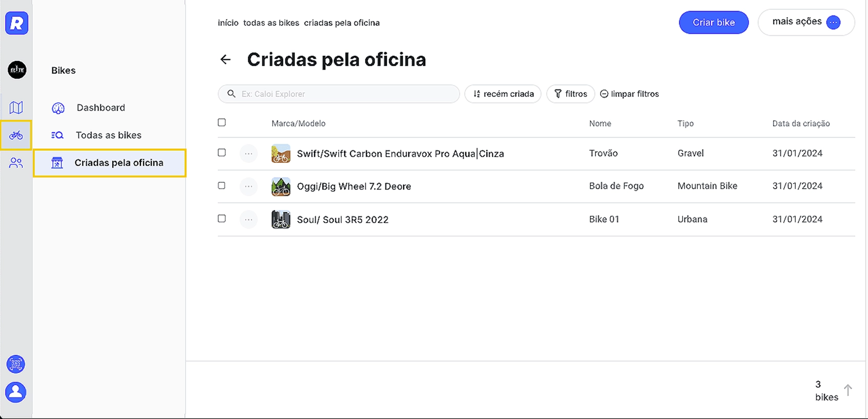This screenshot has width=868, height=419.
Task: Open Swift Carbon Enduravox bike thumbnail
Action: [x=281, y=154]
